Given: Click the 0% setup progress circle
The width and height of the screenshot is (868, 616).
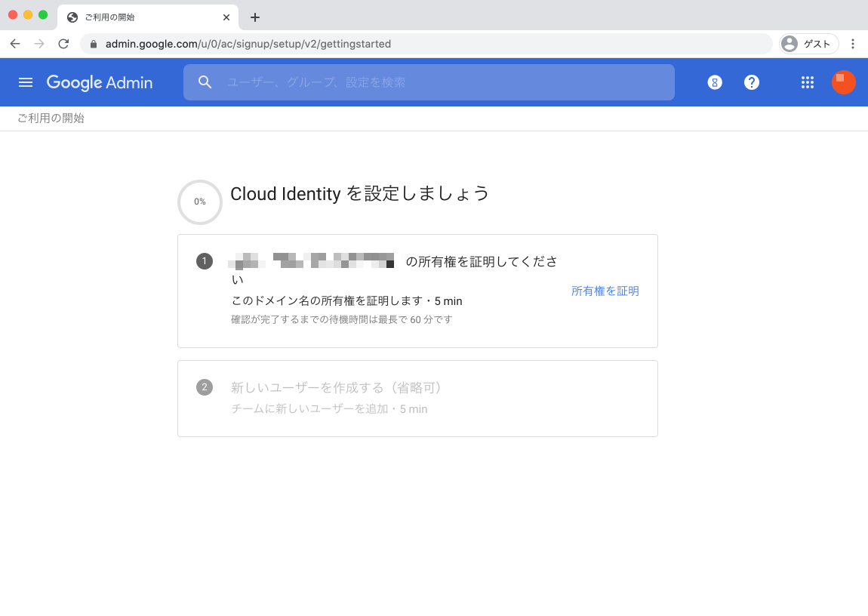Looking at the screenshot, I should tap(200, 202).
